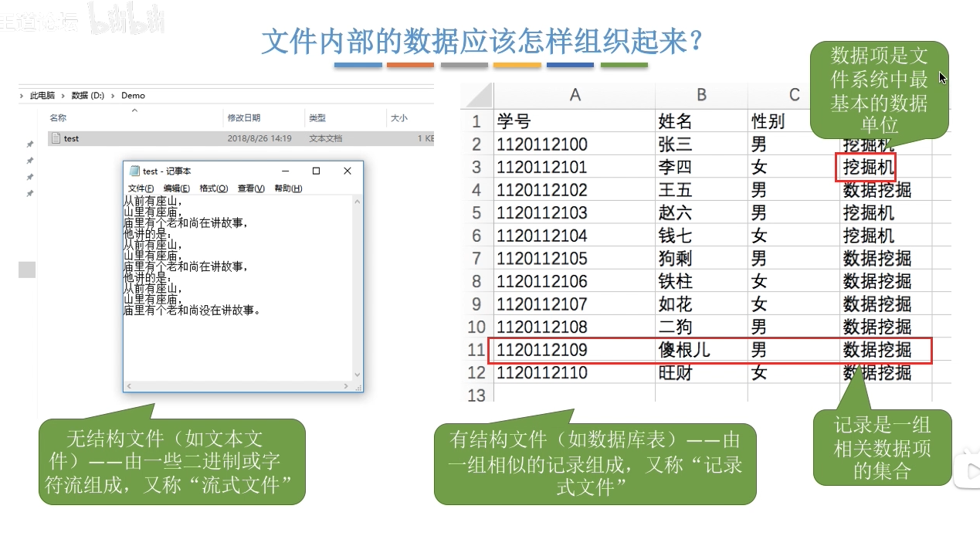
Task: Select Excel row 7 header
Action: 477,259
